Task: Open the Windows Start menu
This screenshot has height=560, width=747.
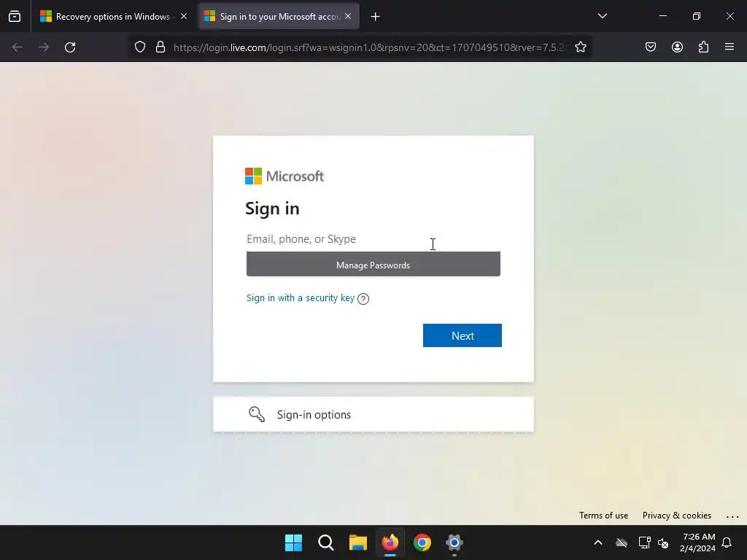Action: [293, 542]
